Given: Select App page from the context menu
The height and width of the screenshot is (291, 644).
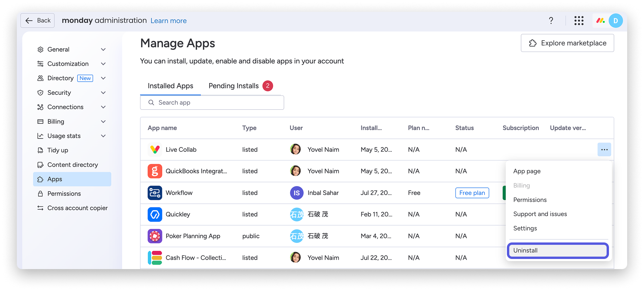Looking at the screenshot, I should (527, 171).
